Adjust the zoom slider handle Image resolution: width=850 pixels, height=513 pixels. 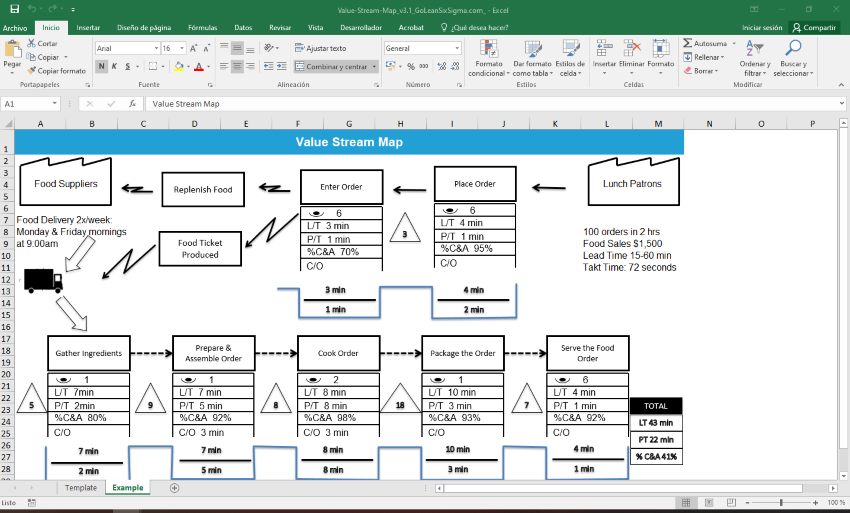point(781,503)
